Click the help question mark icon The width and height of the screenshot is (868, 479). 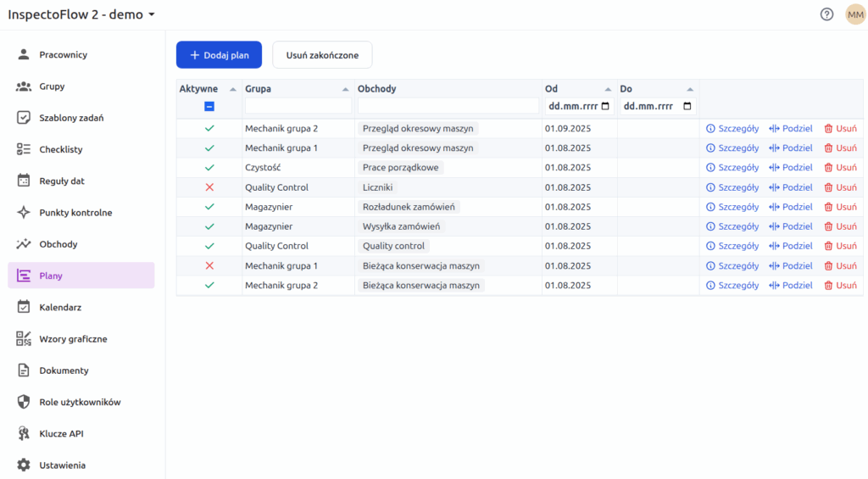(826, 14)
